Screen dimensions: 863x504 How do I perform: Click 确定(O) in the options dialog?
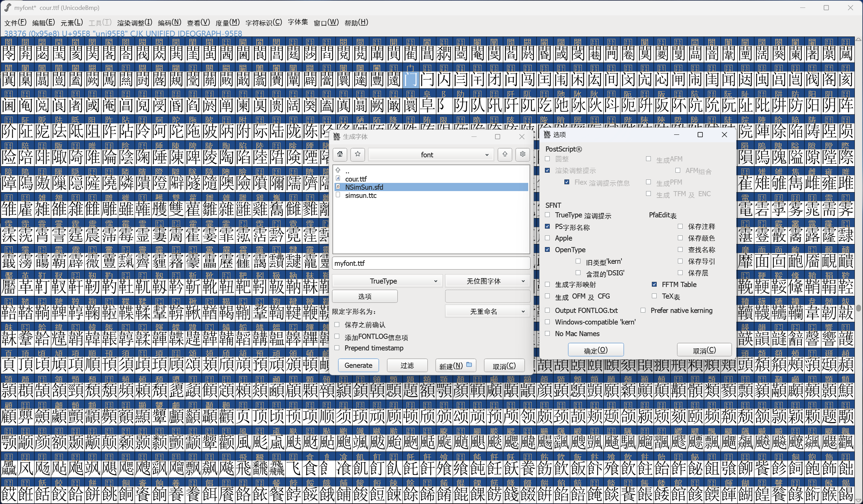(x=595, y=350)
